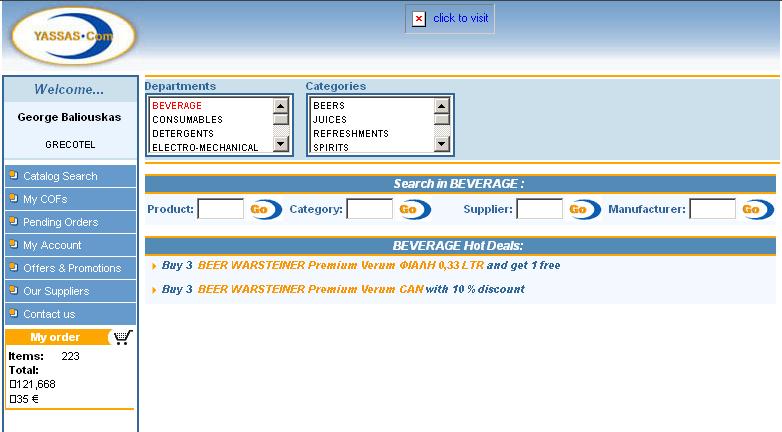Click the bullet icon beside Pending Orders
The height and width of the screenshot is (432, 782).
point(14,221)
